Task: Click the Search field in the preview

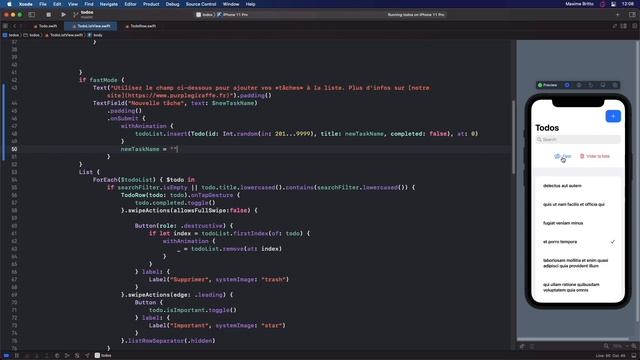Action: [578, 140]
